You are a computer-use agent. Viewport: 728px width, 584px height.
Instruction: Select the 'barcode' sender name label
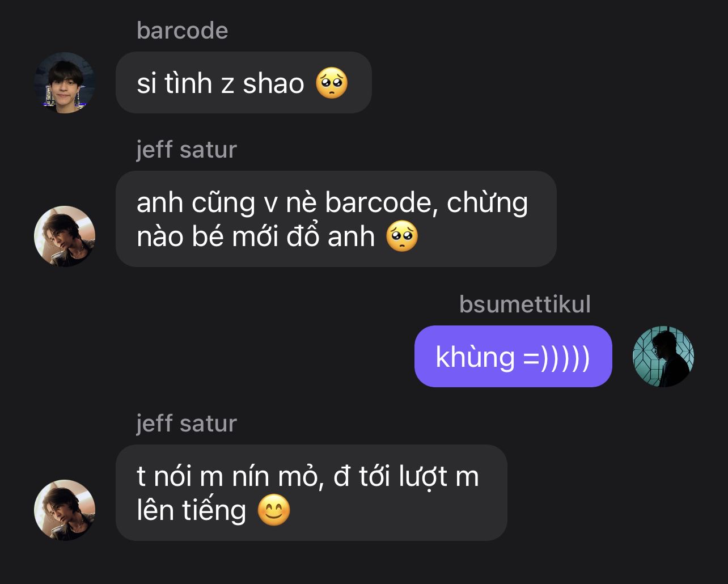182,31
